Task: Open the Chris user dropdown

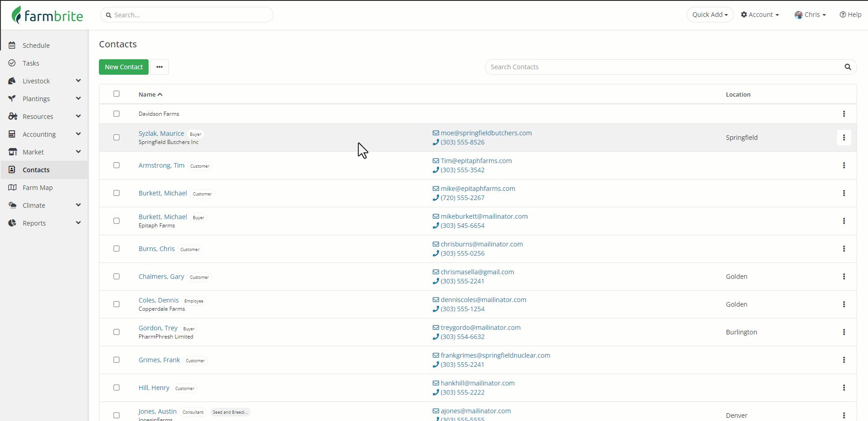Action: click(810, 15)
